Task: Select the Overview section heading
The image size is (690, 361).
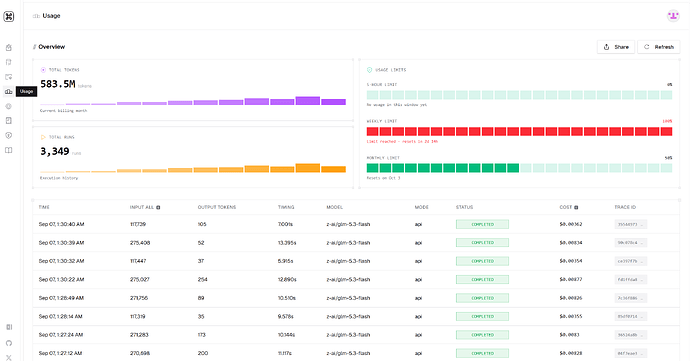Action: click(51, 47)
